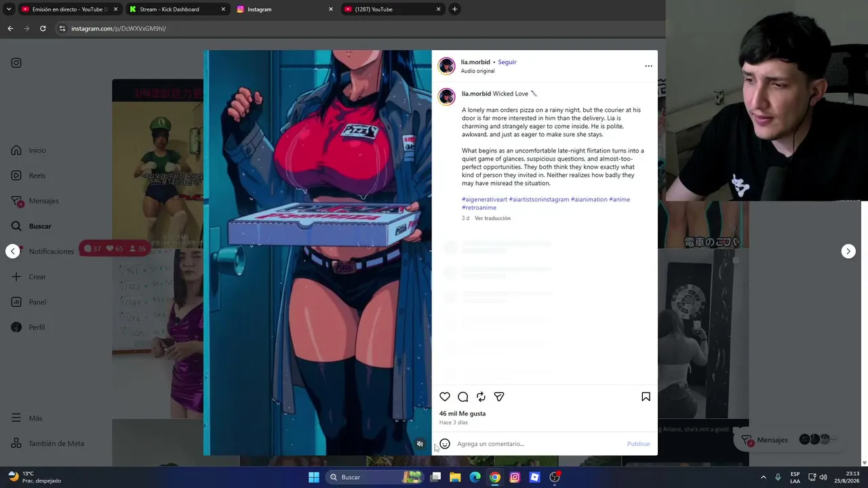Open the Instagram logo home link
The height and width of the screenshot is (488, 868).
16,63
